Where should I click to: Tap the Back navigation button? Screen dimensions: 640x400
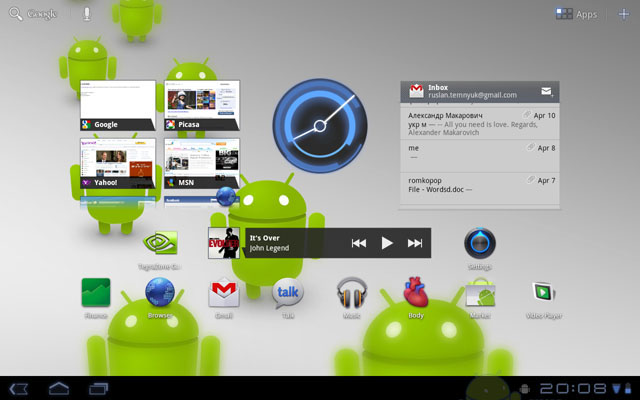[x=18, y=388]
